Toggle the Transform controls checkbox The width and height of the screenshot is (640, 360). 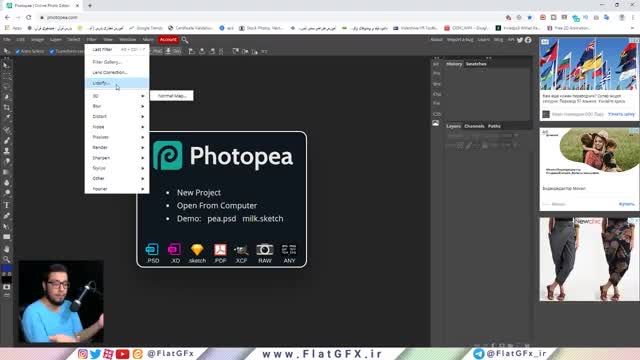(x=52, y=51)
